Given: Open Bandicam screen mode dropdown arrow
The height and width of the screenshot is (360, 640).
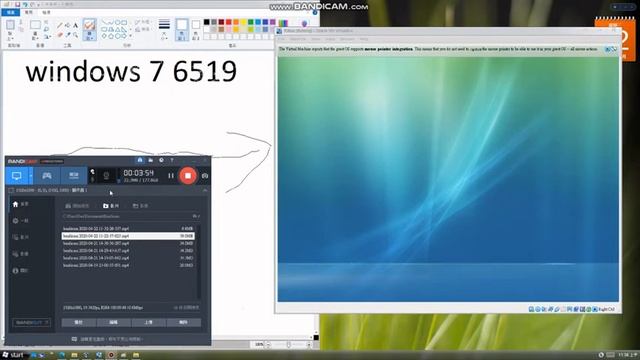Looking at the screenshot, I should (31, 176).
